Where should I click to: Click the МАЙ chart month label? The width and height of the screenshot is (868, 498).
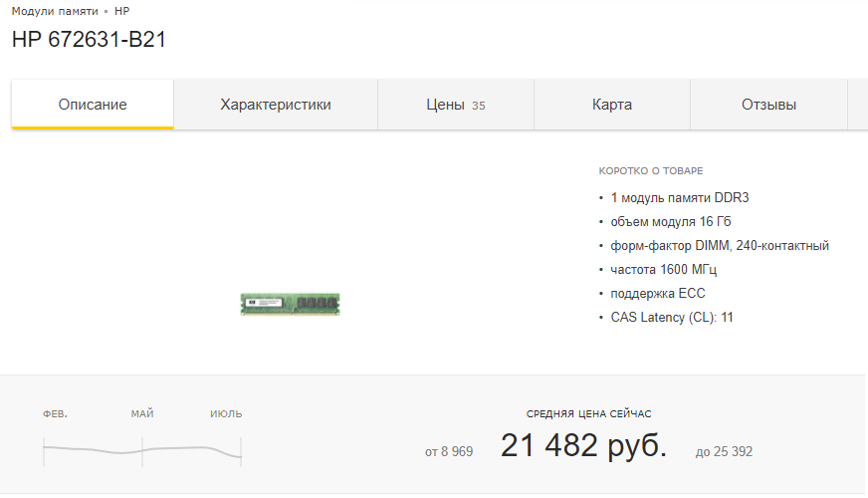142,413
